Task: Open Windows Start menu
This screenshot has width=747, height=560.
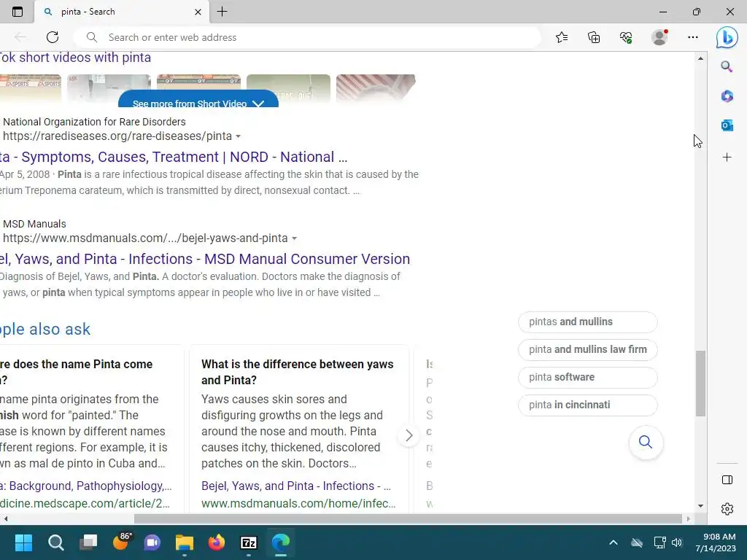Action: 23,542
